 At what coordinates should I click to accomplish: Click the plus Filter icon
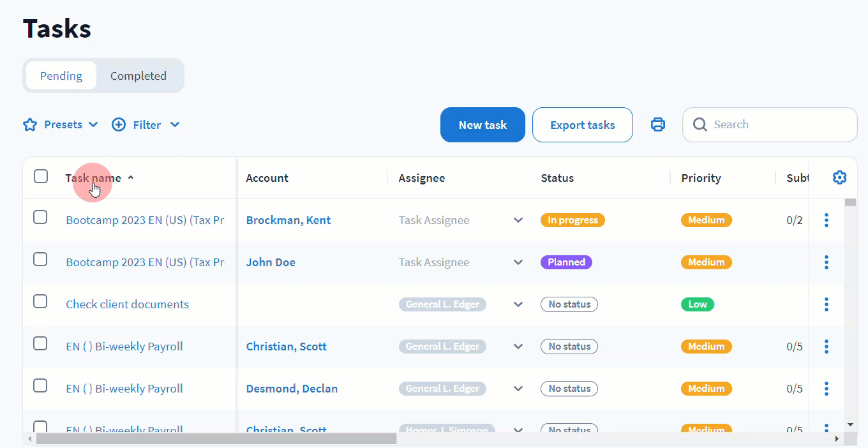pyautogui.click(x=119, y=124)
